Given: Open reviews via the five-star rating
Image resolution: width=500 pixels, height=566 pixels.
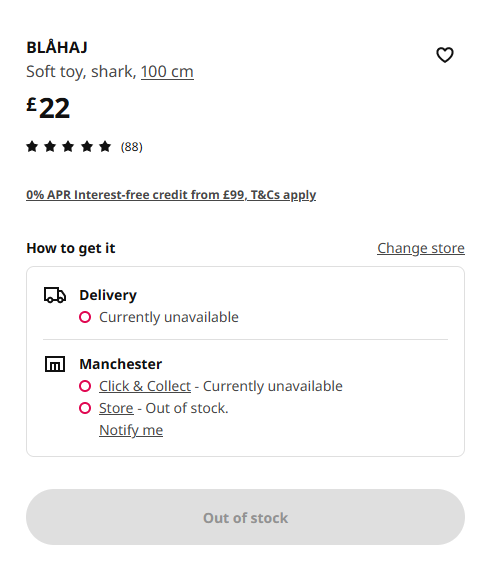Looking at the screenshot, I should point(69,147).
